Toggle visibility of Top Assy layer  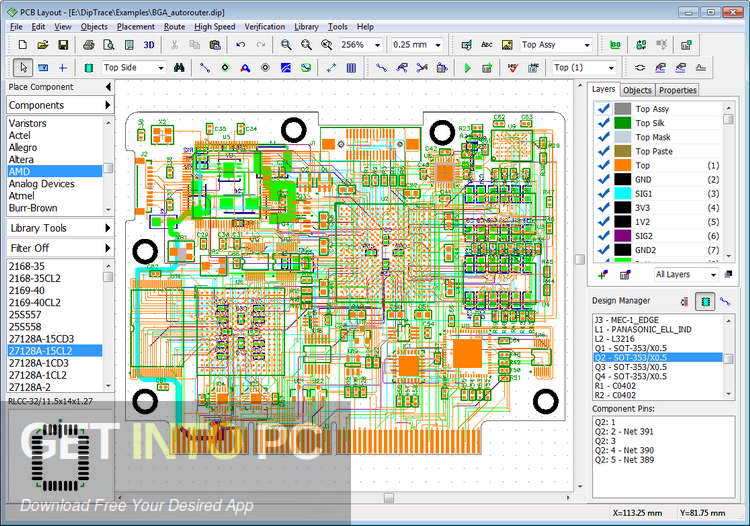604,109
